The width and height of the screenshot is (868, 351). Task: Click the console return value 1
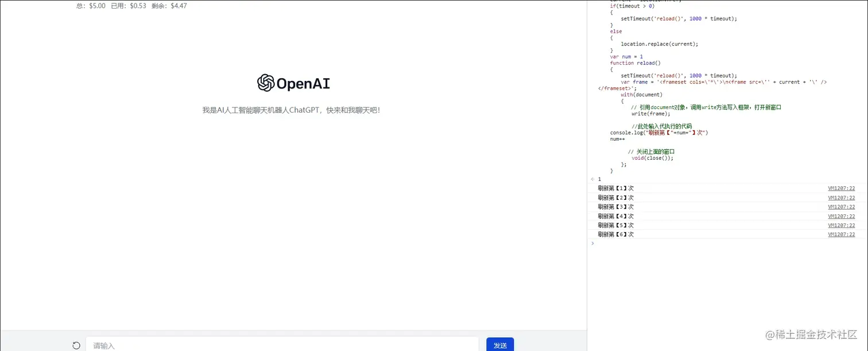tap(599, 179)
